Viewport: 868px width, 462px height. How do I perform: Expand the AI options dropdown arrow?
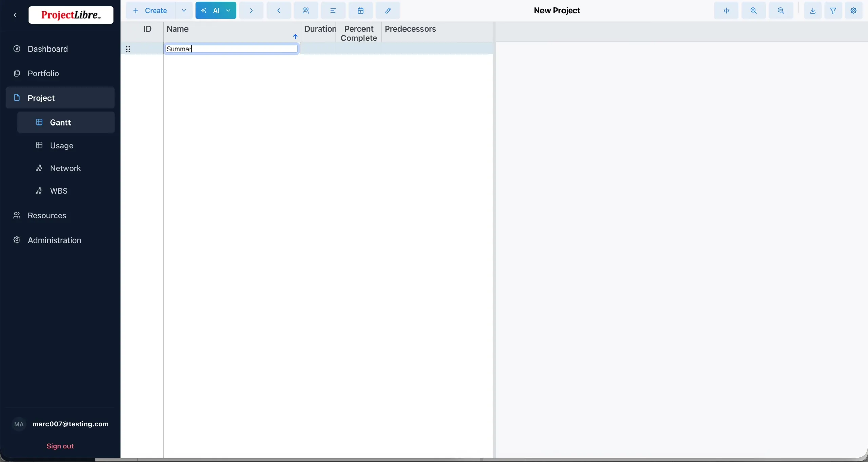tap(229, 11)
